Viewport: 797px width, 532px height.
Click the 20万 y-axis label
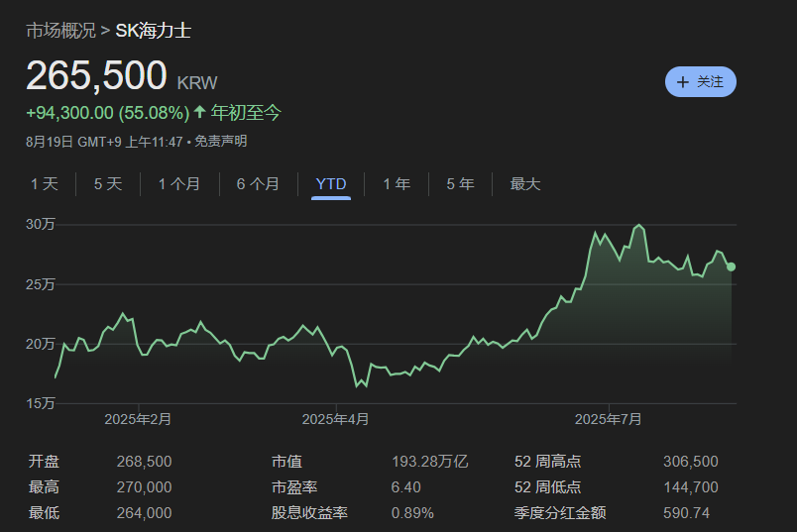coord(41,344)
